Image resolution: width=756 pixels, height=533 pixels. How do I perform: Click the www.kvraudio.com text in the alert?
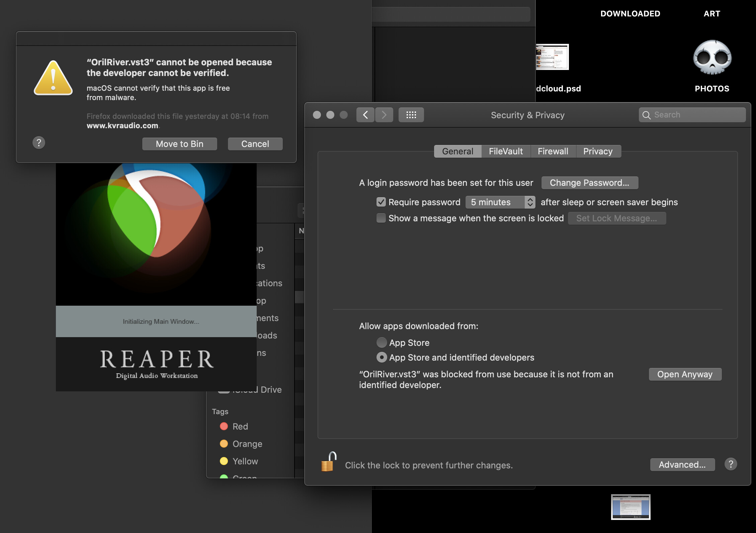pyautogui.click(x=122, y=126)
